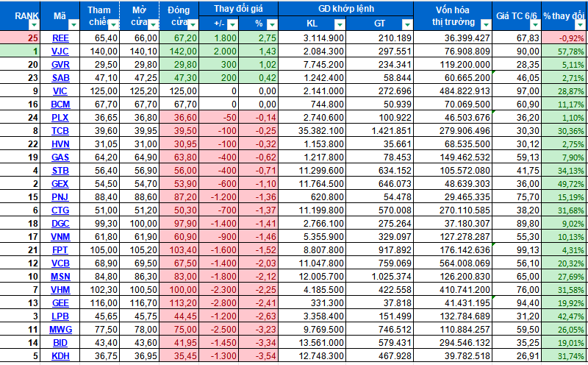Screen dimensions: 588x365
Task: Open the MSN stock link
Action: click(x=60, y=277)
